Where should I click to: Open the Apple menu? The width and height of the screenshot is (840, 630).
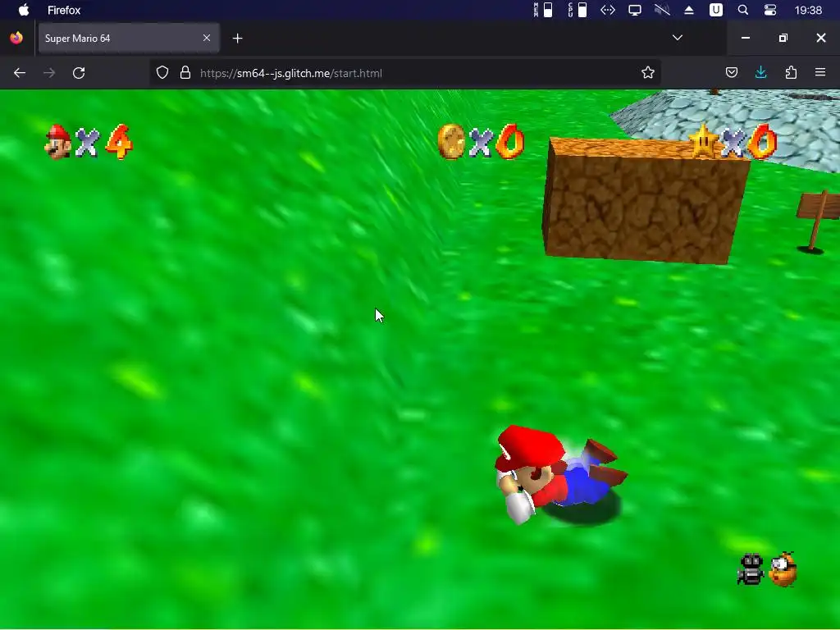24,10
